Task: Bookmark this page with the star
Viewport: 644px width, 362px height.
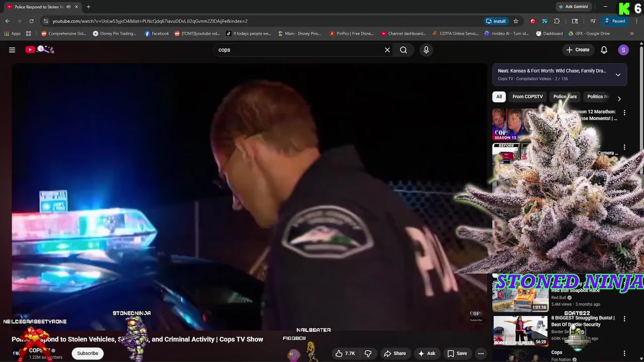Action: pyautogui.click(x=516, y=21)
